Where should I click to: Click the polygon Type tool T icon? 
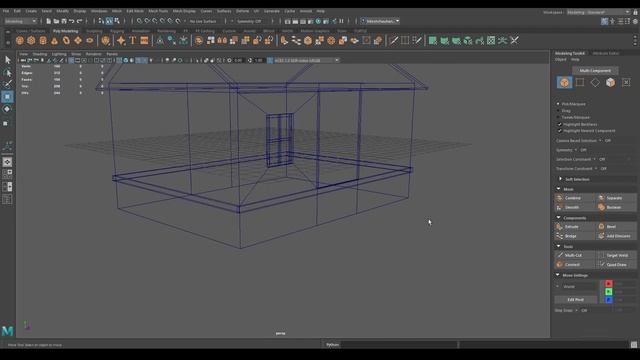click(133, 40)
